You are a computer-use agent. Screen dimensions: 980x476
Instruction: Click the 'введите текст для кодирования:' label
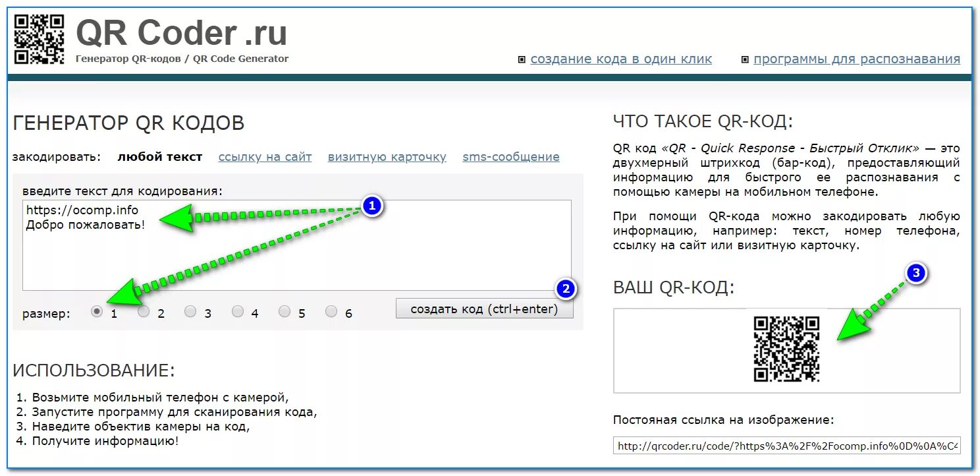pos(122,191)
